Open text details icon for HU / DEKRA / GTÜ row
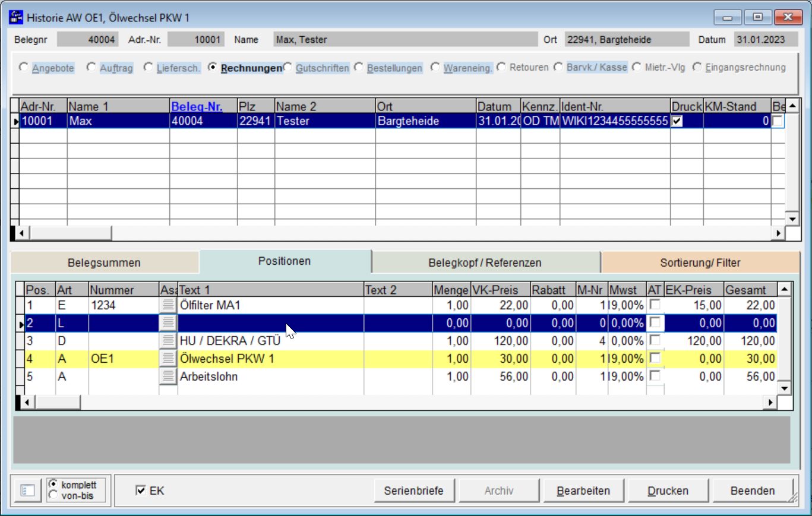The height and width of the screenshot is (516, 812). tap(168, 341)
